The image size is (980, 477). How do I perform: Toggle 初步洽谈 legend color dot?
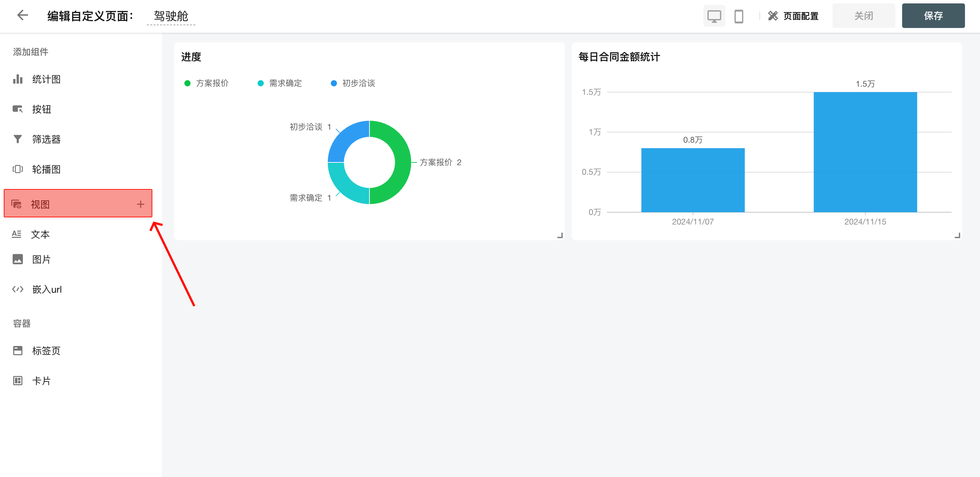(x=334, y=83)
